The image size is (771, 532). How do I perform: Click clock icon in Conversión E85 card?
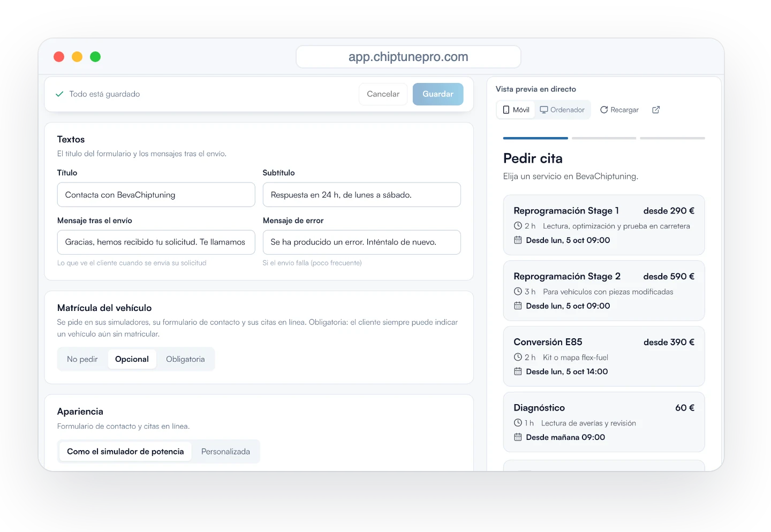point(518,357)
